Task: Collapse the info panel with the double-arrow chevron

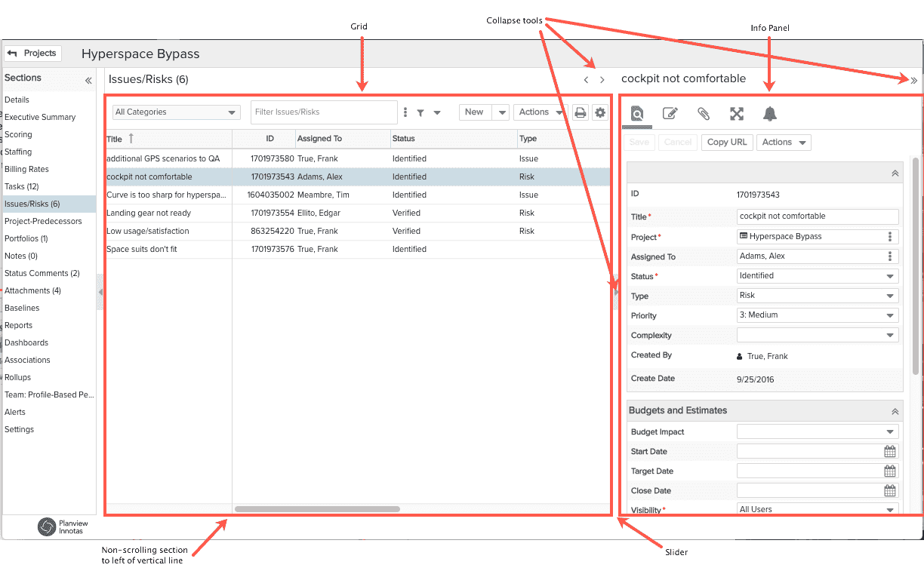Action: point(913,79)
